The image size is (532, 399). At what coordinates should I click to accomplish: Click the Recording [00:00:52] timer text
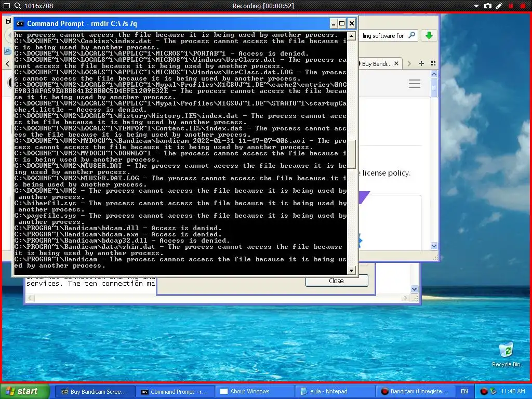pos(263,6)
